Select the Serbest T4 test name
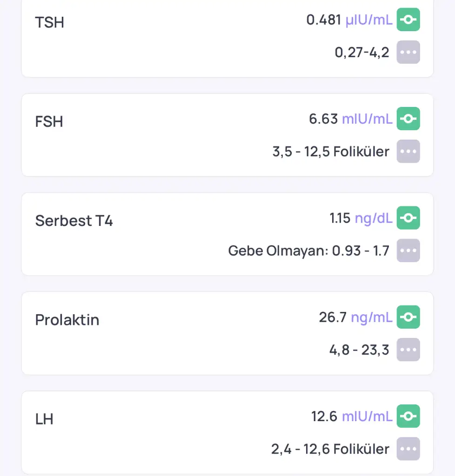The image size is (455, 476). point(74,221)
